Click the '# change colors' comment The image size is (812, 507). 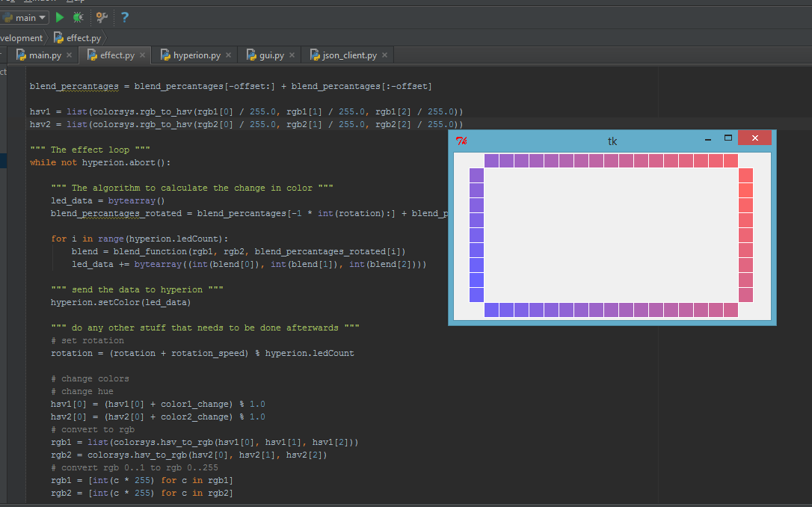tap(90, 379)
